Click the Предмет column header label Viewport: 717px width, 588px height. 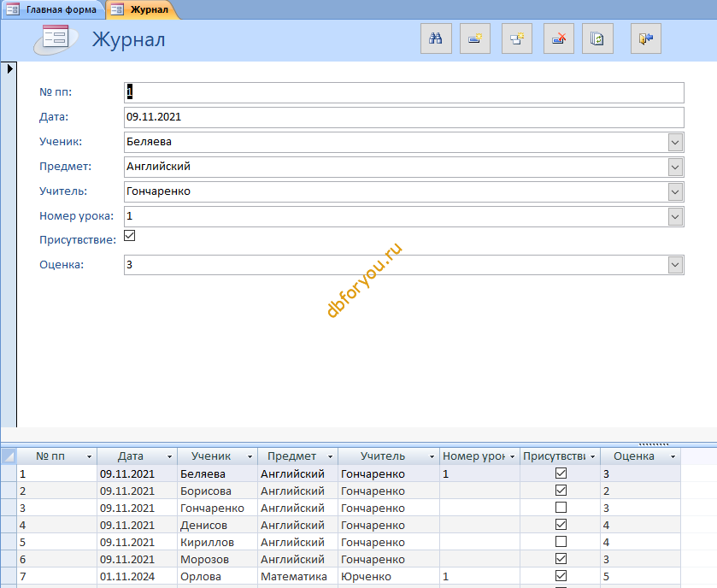pyautogui.click(x=291, y=456)
